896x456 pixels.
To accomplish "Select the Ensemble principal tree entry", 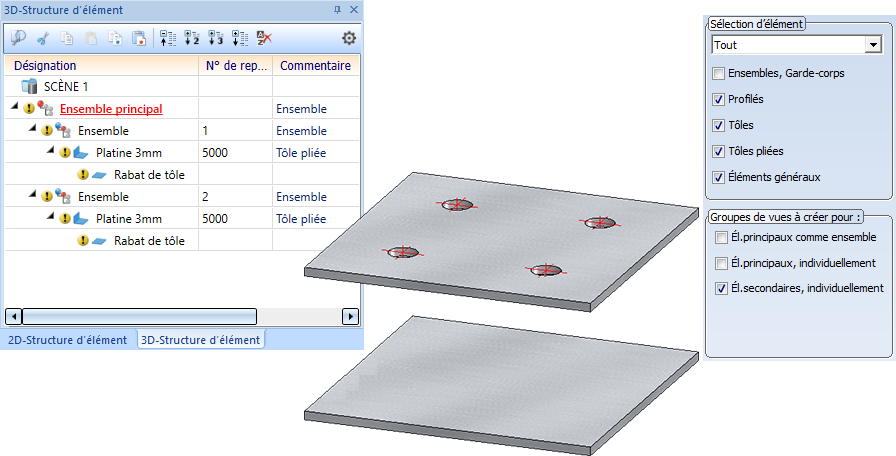I will [x=111, y=109].
